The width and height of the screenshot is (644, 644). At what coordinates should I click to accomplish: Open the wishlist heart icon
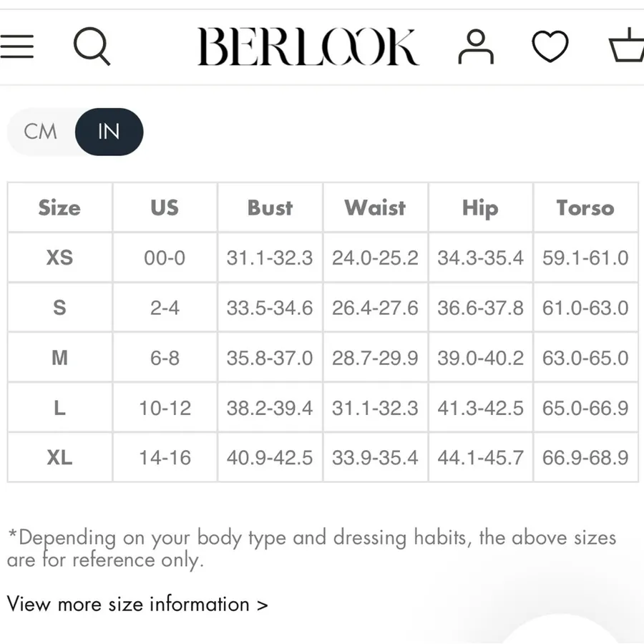550,47
